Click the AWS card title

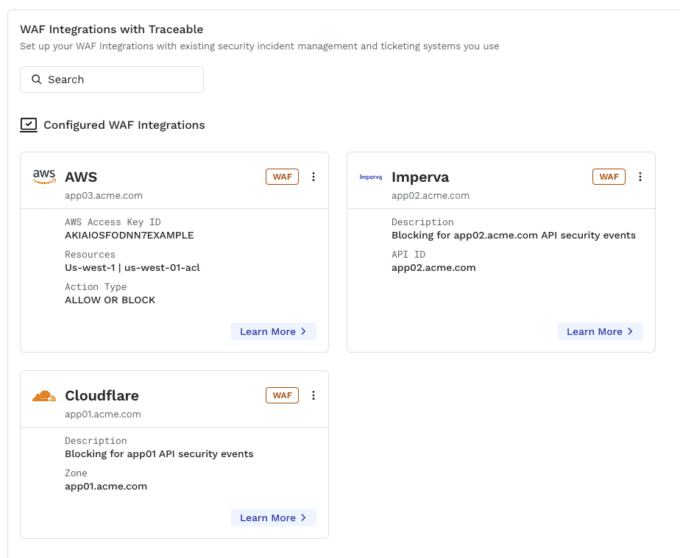81,177
